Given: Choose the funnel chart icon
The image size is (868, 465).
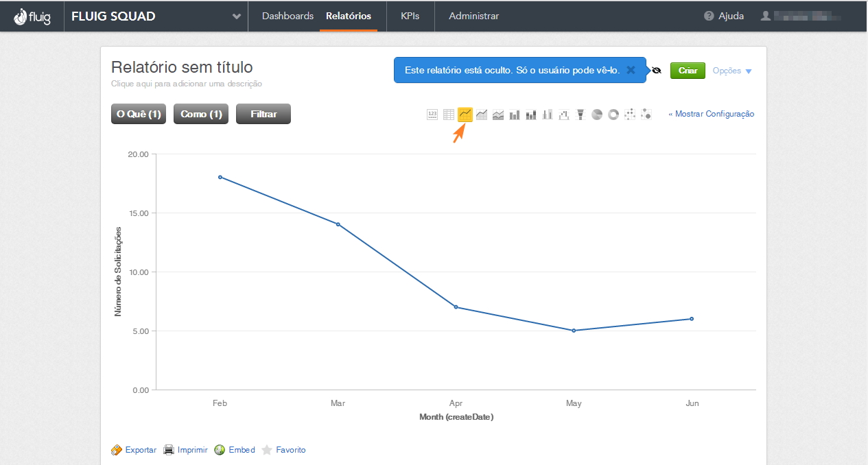Looking at the screenshot, I should 580,115.
